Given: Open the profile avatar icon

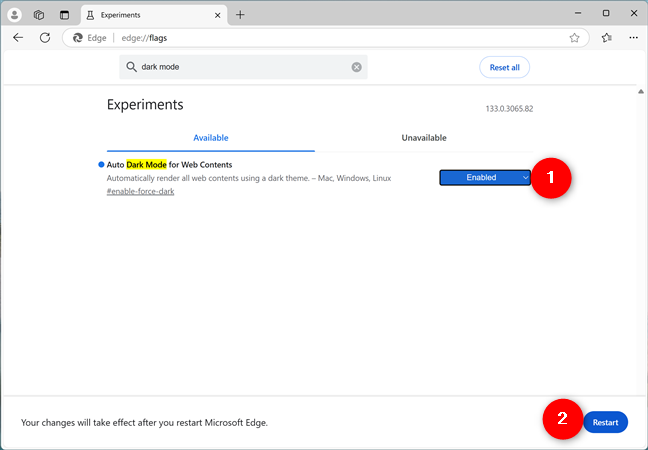Looking at the screenshot, I should point(14,15).
